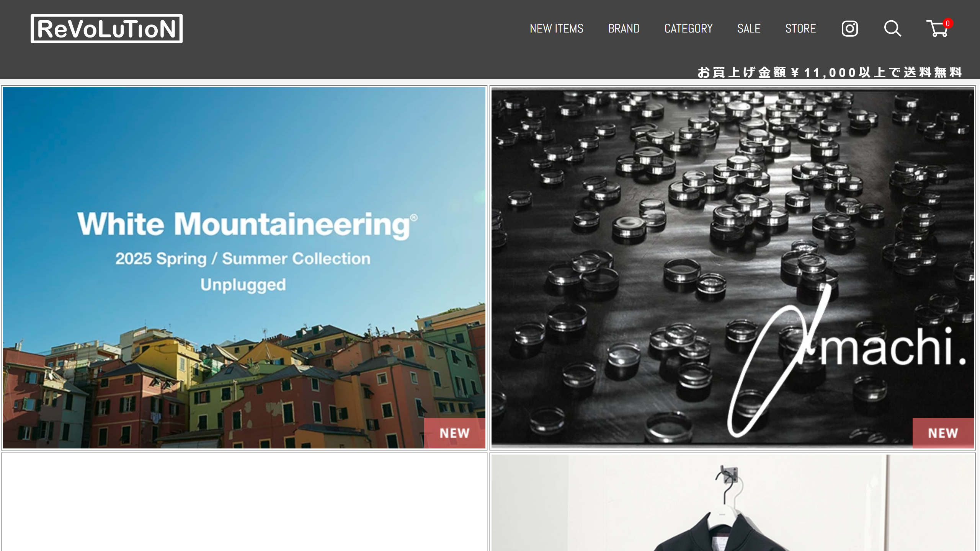The width and height of the screenshot is (980, 551).
Task: Open the hanging black jacket image
Action: coord(733,503)
